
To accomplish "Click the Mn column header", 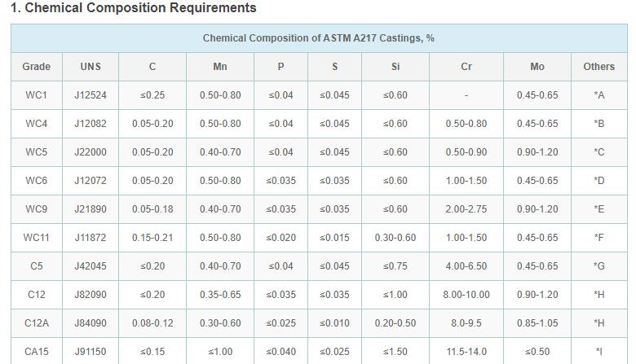I will pyautogui.click(x=220, y=67).
